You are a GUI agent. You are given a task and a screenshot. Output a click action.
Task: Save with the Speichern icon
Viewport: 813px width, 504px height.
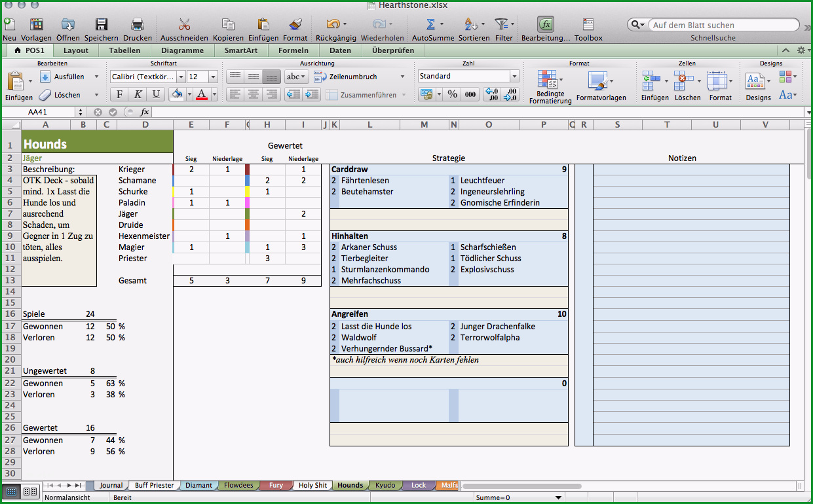point(102,25)
